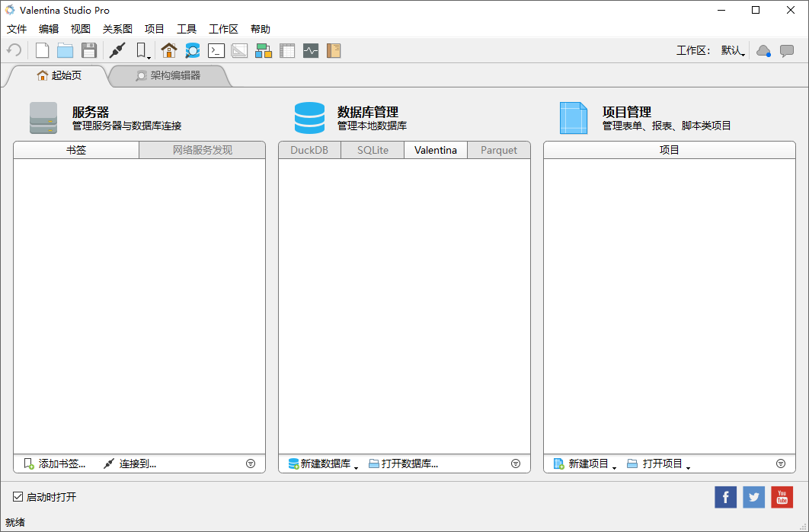Viewport: 809px width, 532px height.
Task: Click 连接到... button
Action: click(130, 464)
